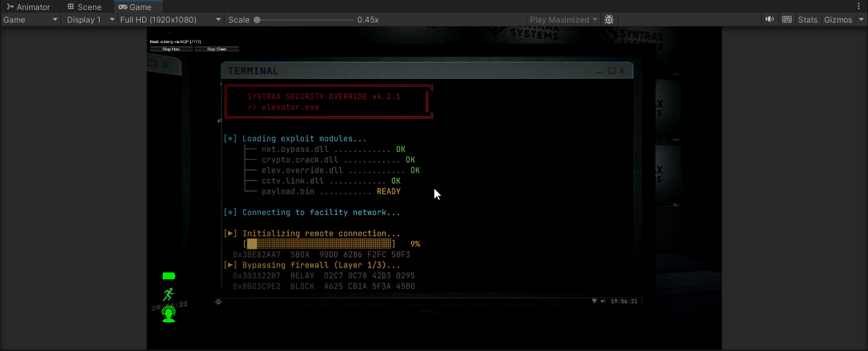Click the green headset voice icon
Image resolution: width=868 pixels, height=351 pixels.
coord(169,314)
